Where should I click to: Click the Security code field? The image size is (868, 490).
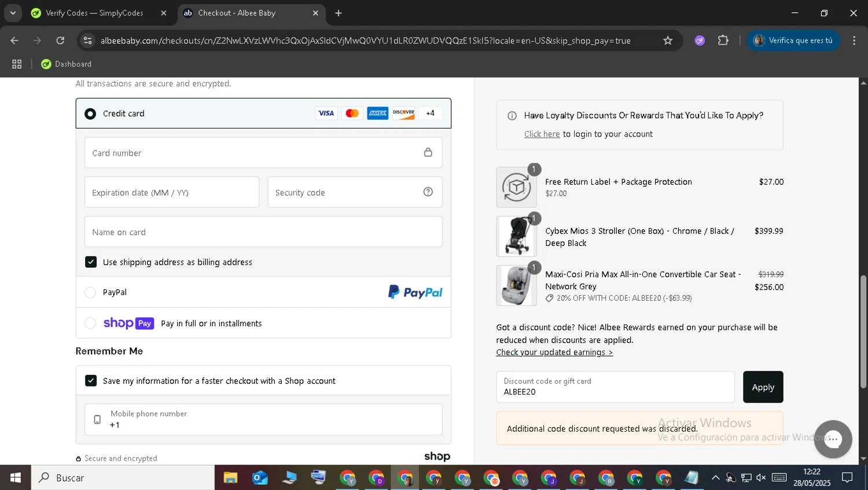point(355,192)
